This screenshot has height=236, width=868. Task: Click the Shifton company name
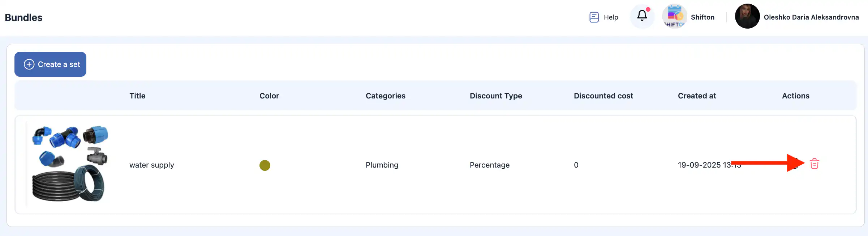[x=702, y=17]
